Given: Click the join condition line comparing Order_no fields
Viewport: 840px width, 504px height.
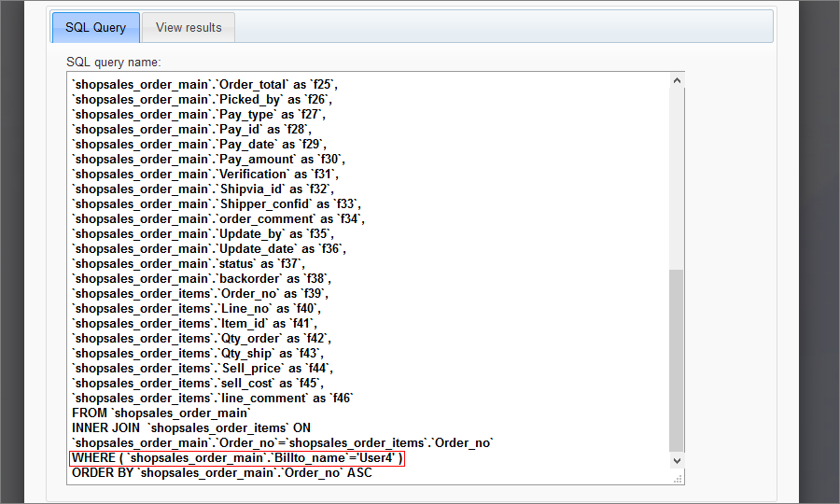Looking at the screenshot, I should coord(283,443).
